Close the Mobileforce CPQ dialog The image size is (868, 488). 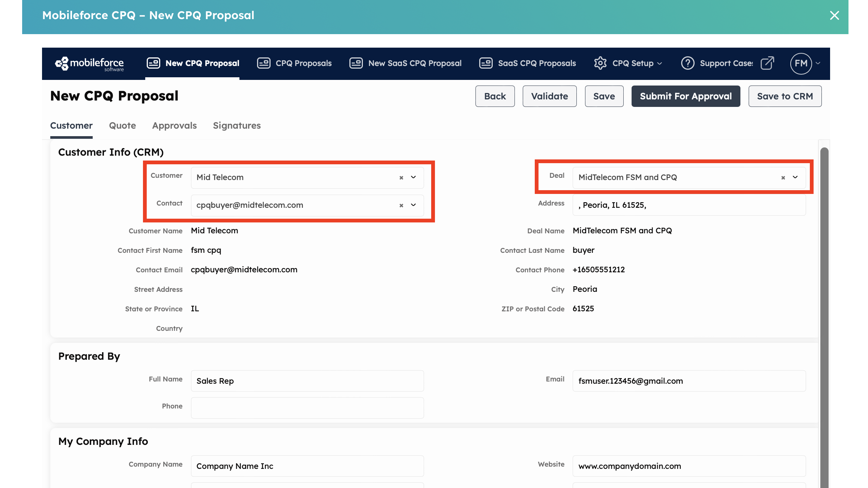834,15
